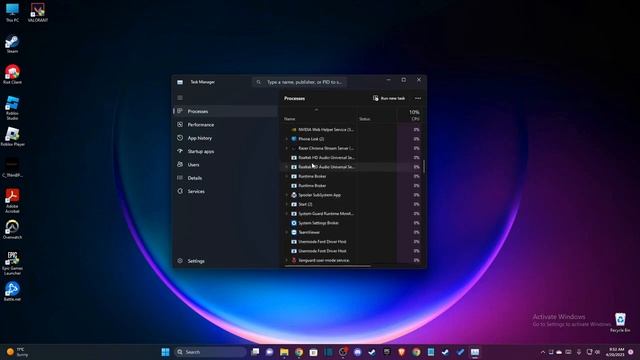Image resolution: width=640 pixels, height=360 pixels.
Task: Open the Users page via its people icon
Action: 180,164
